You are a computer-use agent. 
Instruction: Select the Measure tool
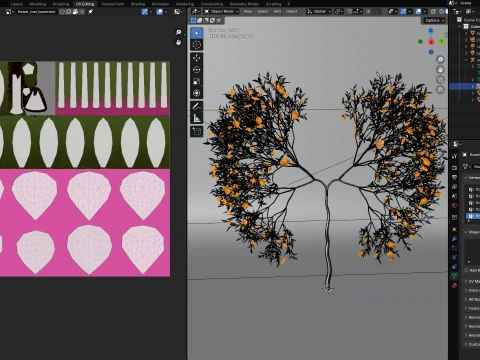[x=197, y=118]
